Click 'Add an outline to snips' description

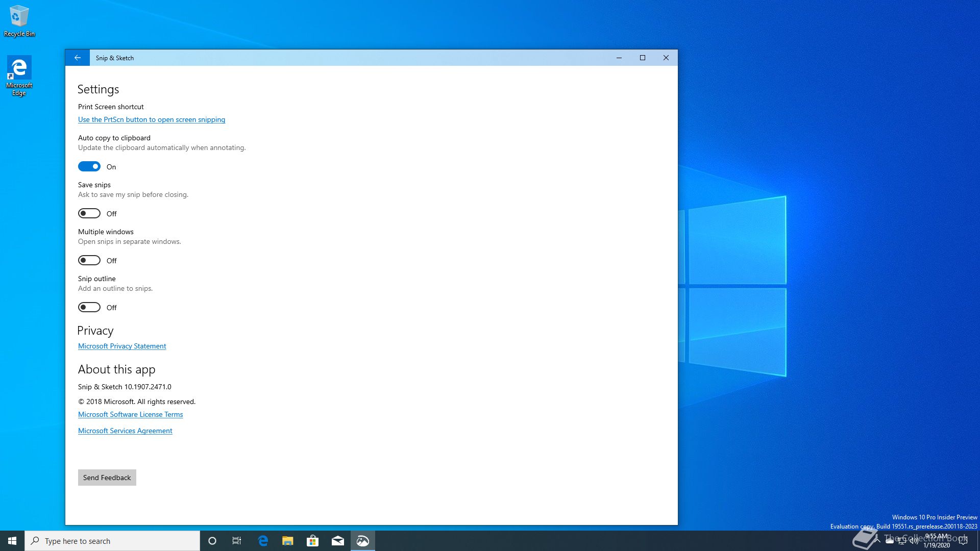pyautogui.click(x=115, y=288)
